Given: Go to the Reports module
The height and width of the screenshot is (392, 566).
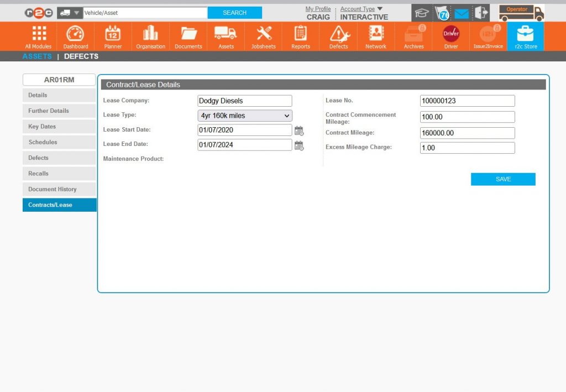Looking at the screenshot, I should coord(300,36).
